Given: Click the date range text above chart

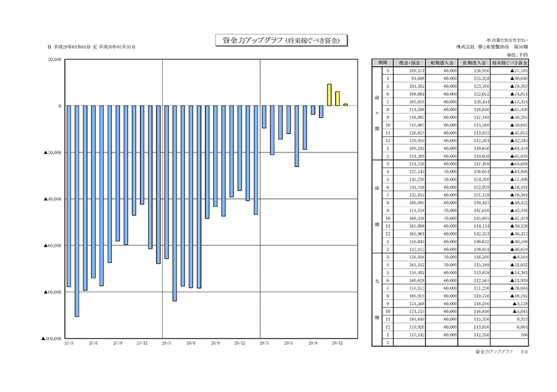Looking at the screenshot, I should pyautogui.click(x=92, y=48).
